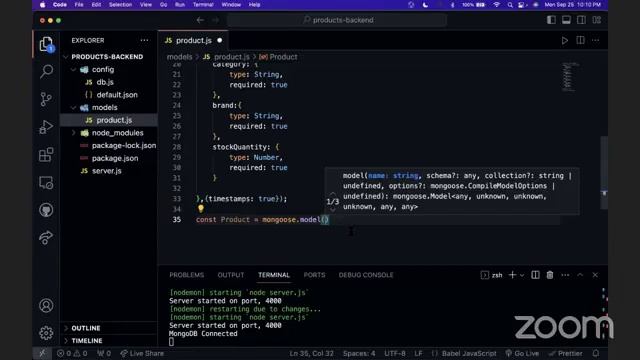Open the Manage gear icon
The width and height of the screenshot is (640, 360).
click(46, 333)
